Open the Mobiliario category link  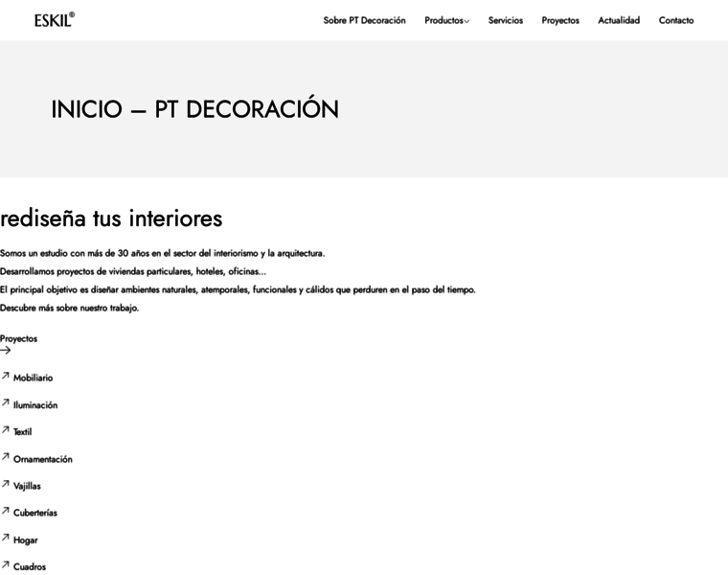click(x=33, y=379)
